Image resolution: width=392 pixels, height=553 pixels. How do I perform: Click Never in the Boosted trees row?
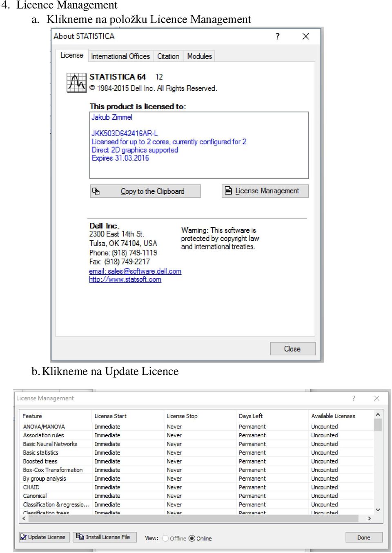click(174, 461)
